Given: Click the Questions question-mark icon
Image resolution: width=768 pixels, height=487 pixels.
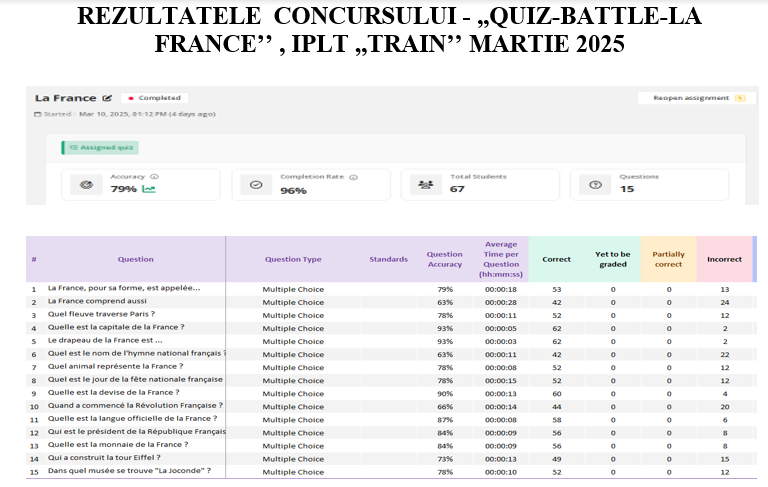Looking at the screenshot, I should tap(594, 184).
